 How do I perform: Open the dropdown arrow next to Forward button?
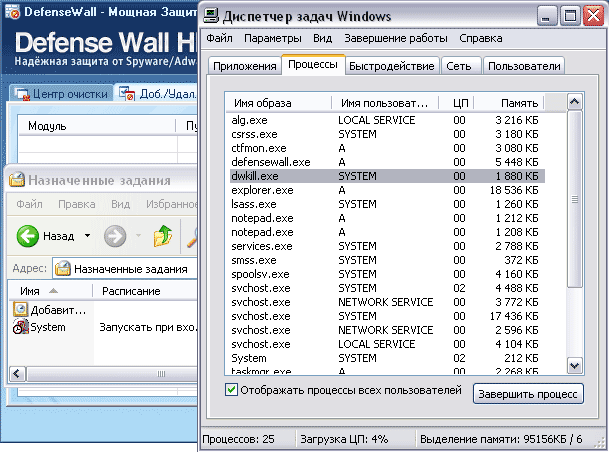[138, 235]
